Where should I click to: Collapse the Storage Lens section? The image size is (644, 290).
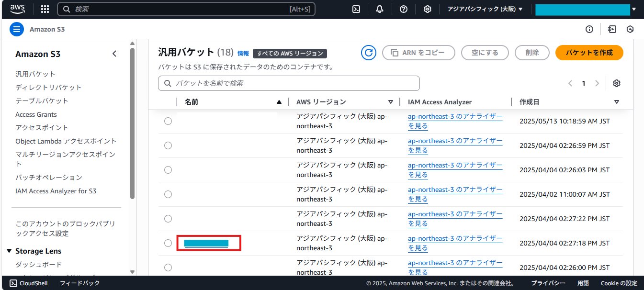(9, 251)
